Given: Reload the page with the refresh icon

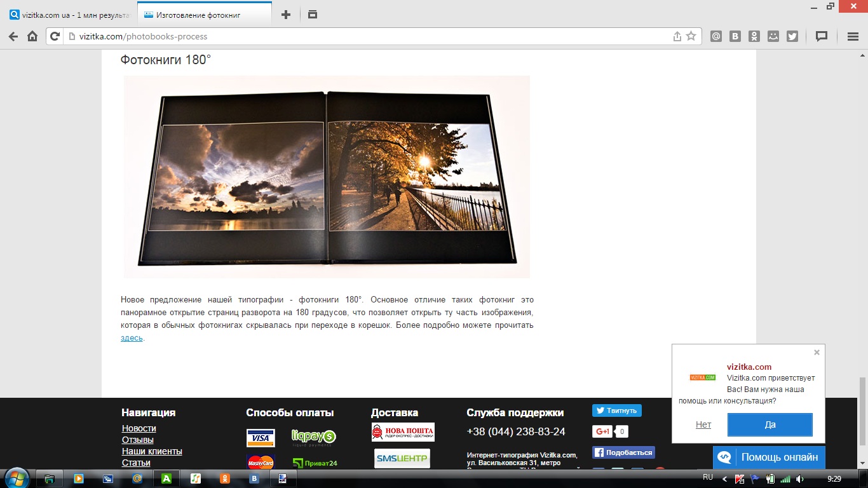Looking at the screenshot, I should (55, 36).
